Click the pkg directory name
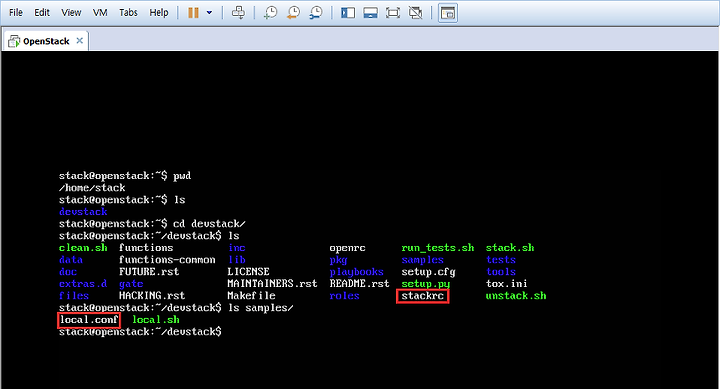Screen dimensions: 720x389 point(338,260)
